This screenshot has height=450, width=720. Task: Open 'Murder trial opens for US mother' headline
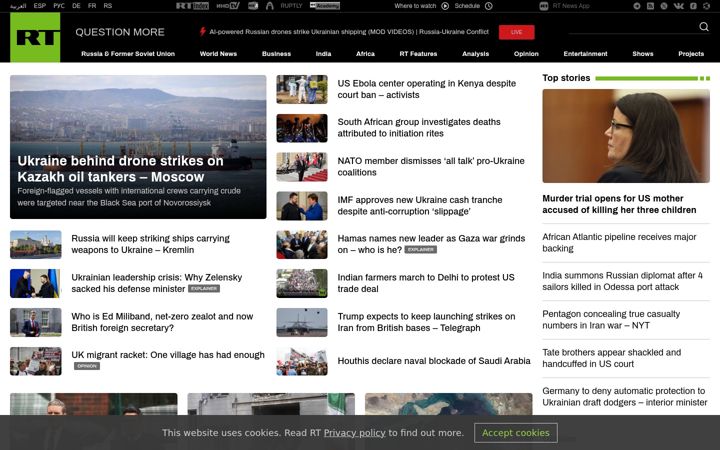(619, 204)
